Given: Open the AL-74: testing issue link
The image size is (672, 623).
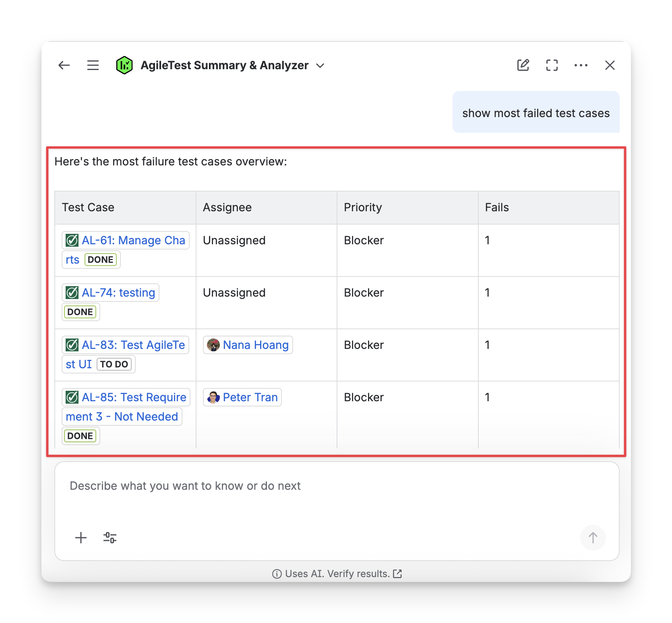Looking at the screenshot, I should [118, 293].
